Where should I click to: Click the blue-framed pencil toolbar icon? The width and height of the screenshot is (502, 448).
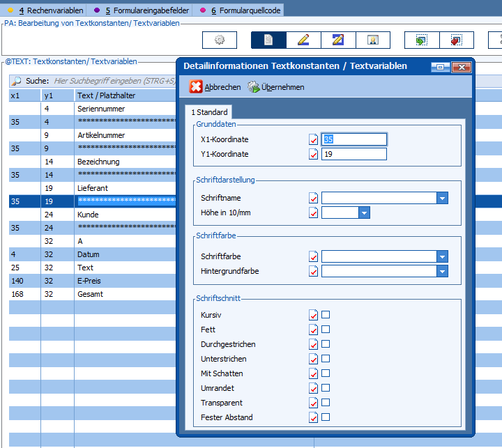[x=338, y=40]
